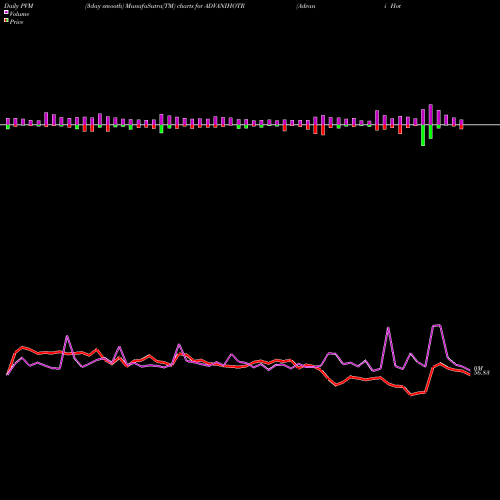This screenshot has width=500, height=500.
Task: Click the '56.83' price value label
Action: pyautogui.click(x=482, y=373)
